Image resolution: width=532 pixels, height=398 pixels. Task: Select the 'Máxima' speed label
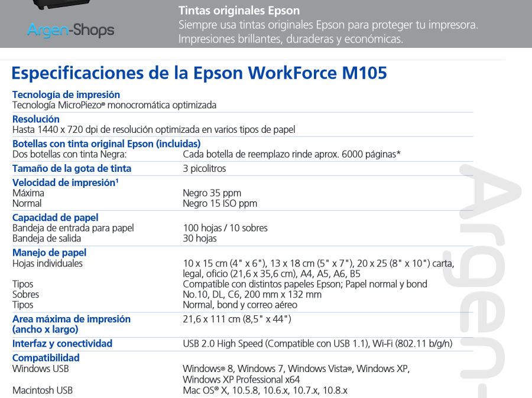(x=28, y=193)
